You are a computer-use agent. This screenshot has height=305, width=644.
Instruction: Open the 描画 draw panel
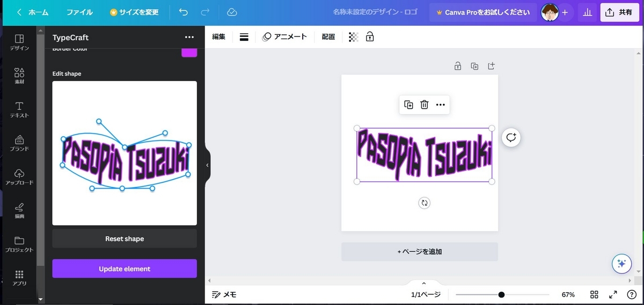coord(19,211)
